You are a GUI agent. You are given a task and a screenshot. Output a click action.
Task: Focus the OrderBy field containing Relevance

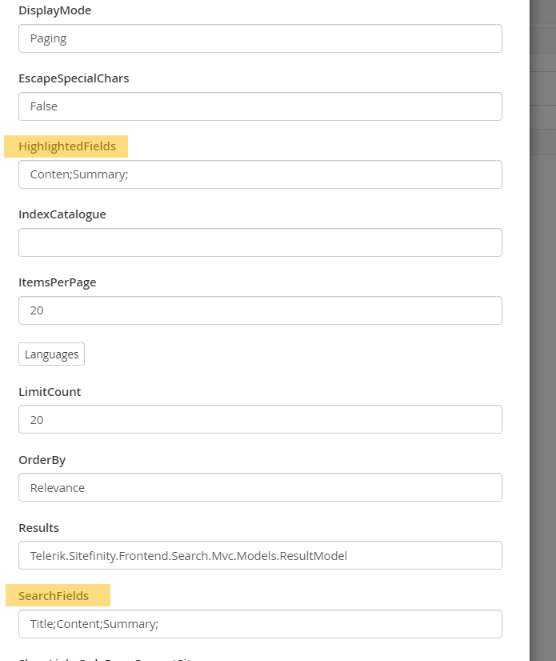[260, 487]
